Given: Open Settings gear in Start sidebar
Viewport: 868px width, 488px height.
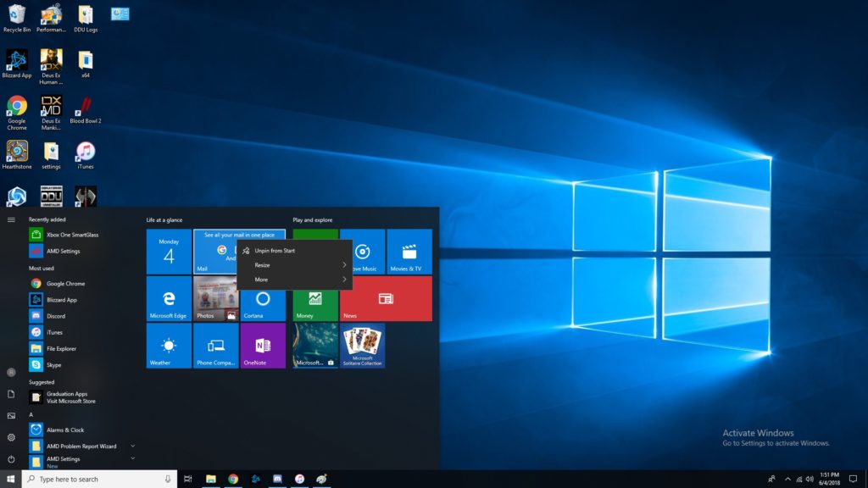Looking at the screenshot, I should (11, 437).
